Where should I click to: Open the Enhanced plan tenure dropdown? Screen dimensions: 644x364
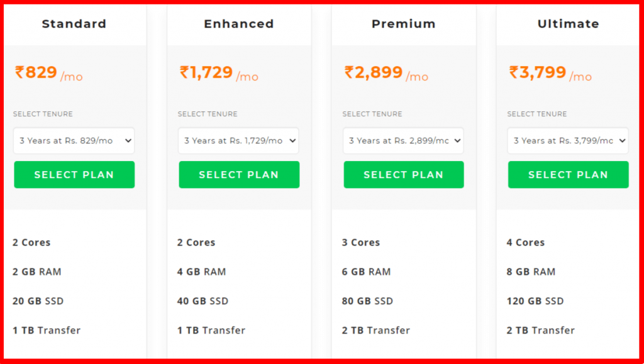[x=238, y=141]
